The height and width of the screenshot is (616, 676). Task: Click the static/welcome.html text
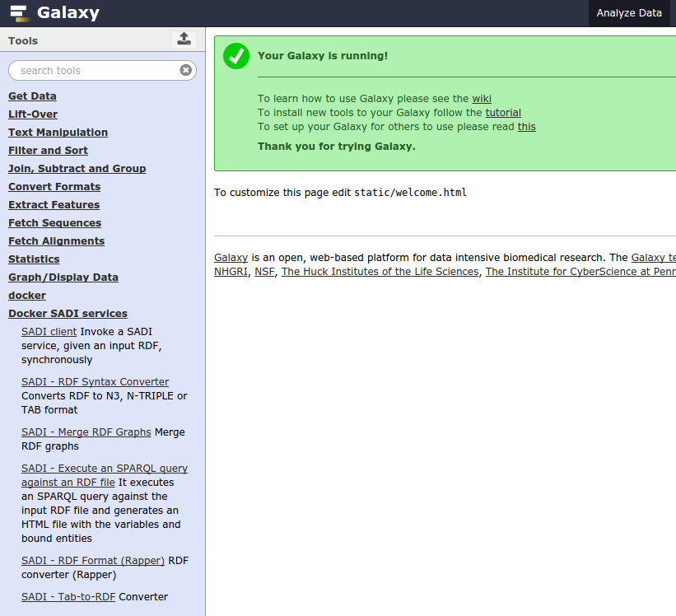(410, 192)
